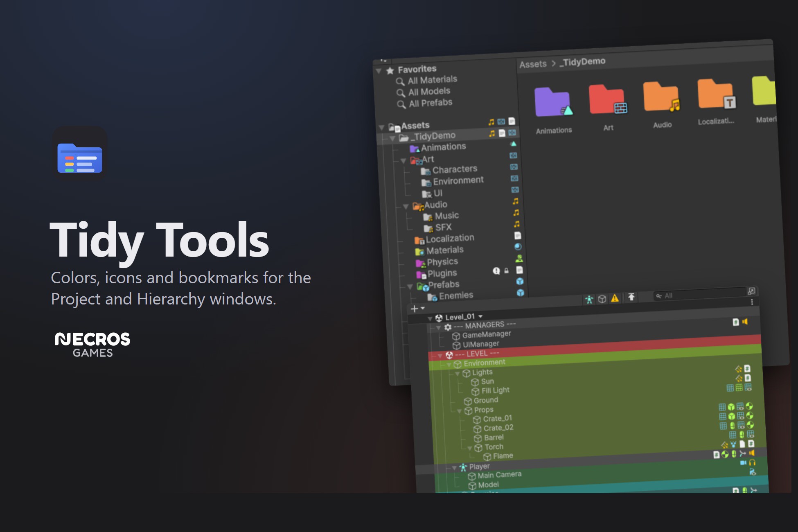Click the search icon beside All Materials

click(x=400, y=81)
